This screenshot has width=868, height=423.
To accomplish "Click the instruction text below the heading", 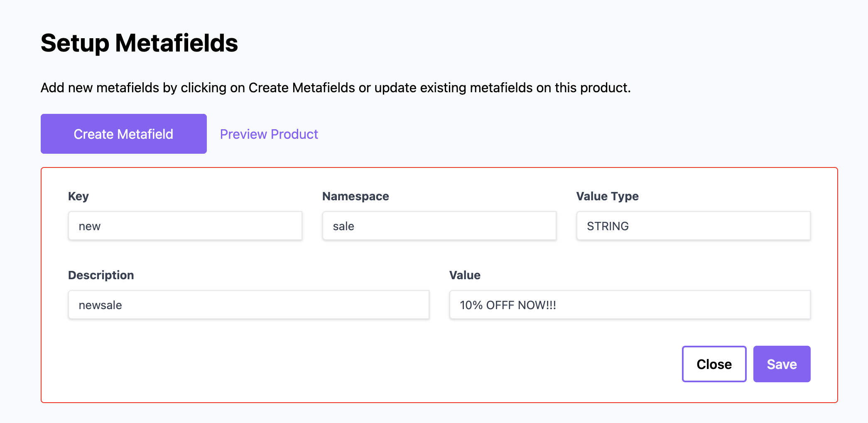I will pos(336,88).
